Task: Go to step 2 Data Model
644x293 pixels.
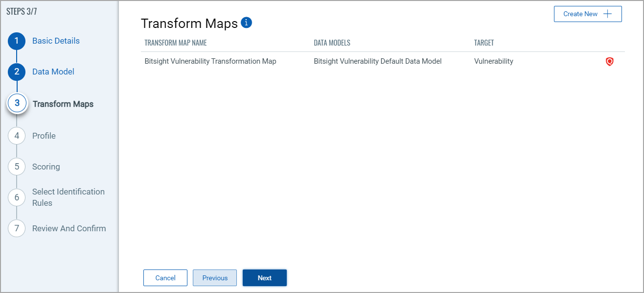Action: pyautogui.click(x=53, y=72)
